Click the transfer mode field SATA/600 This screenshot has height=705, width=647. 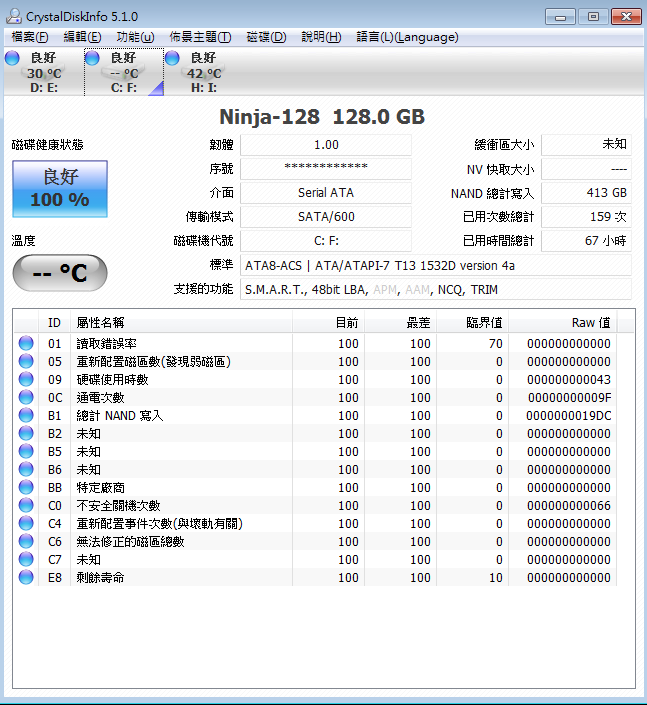point(326,217)
